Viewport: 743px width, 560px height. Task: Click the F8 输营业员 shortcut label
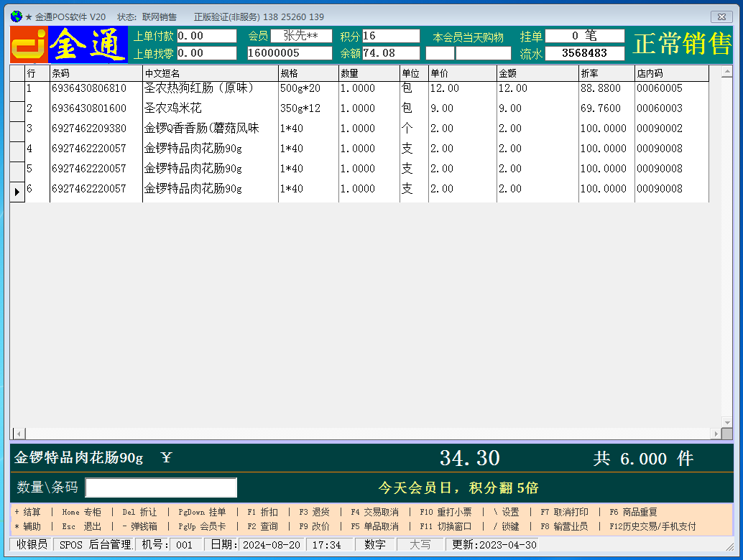coord(564,526)
